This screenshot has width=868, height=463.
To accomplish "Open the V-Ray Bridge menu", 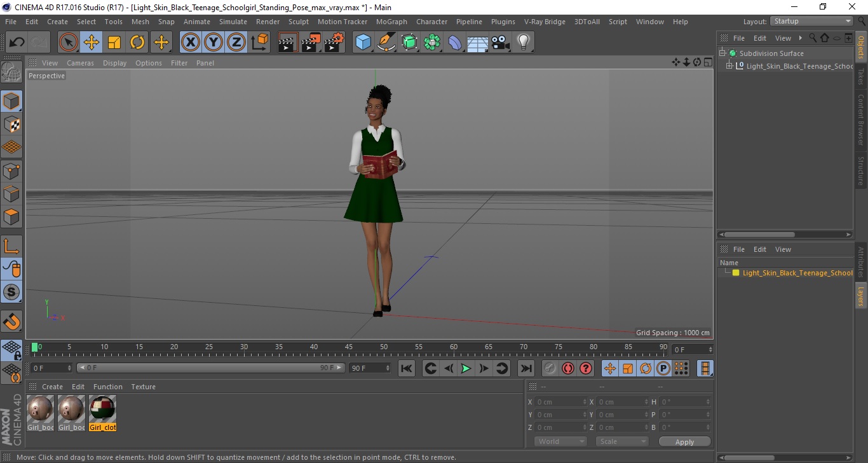I will tap(545, 22).
